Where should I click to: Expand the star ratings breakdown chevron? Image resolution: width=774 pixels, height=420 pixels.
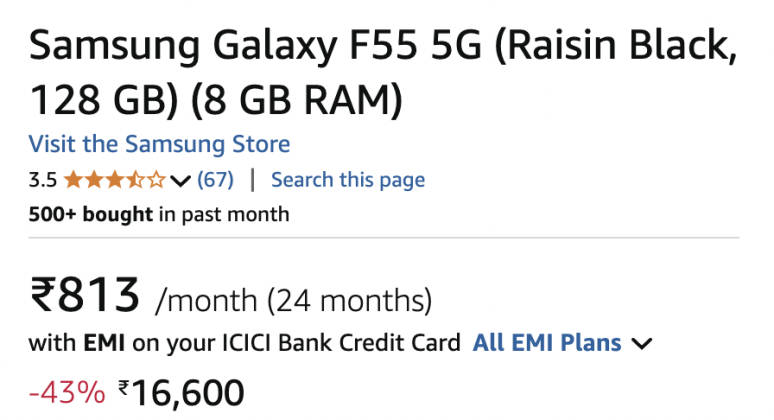181,181
